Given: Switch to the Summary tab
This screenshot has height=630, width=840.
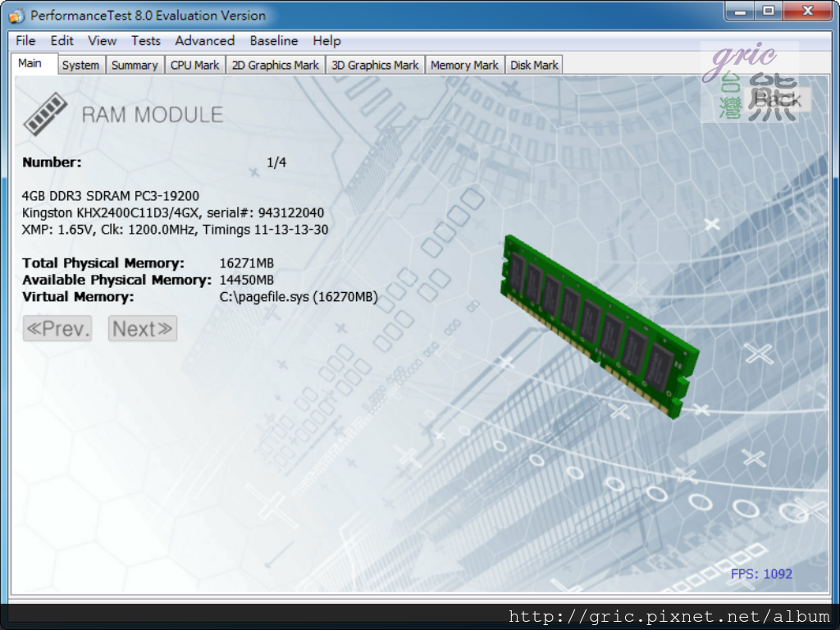Looking at the screenshot, I should tap(135, 65).
